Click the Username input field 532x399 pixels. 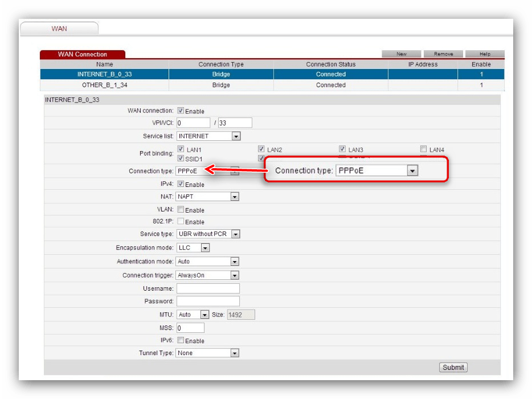(x=208, y=288)
